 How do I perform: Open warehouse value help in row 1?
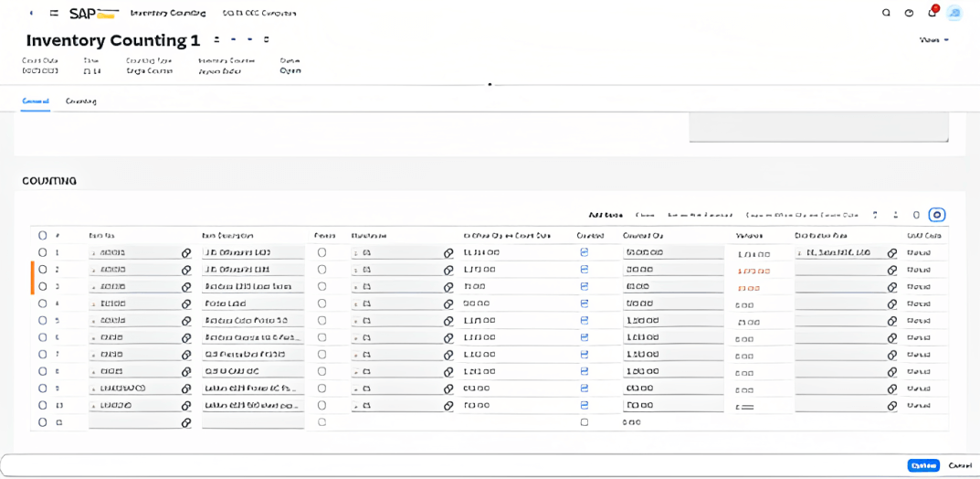[448, 252]
